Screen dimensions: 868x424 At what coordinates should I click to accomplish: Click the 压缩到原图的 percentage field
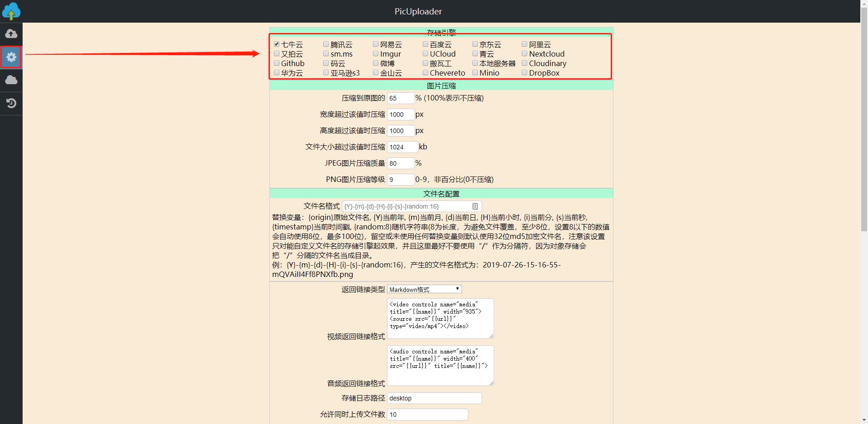(401, 98)
